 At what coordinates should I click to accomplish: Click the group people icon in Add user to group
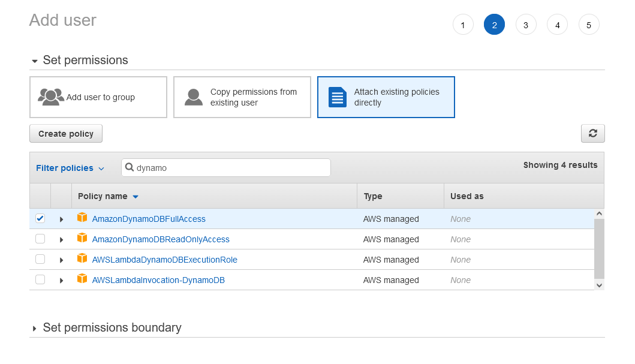pyautogui.click(x=50, y=97)
